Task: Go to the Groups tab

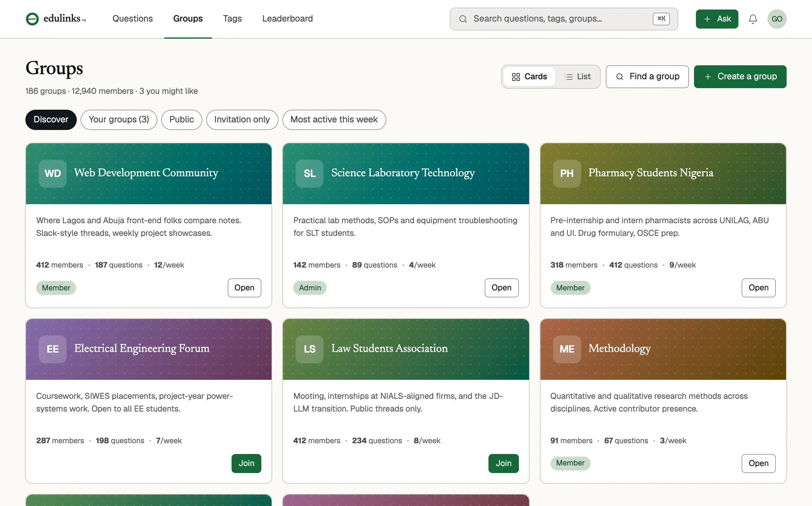Action: (188, 19)
